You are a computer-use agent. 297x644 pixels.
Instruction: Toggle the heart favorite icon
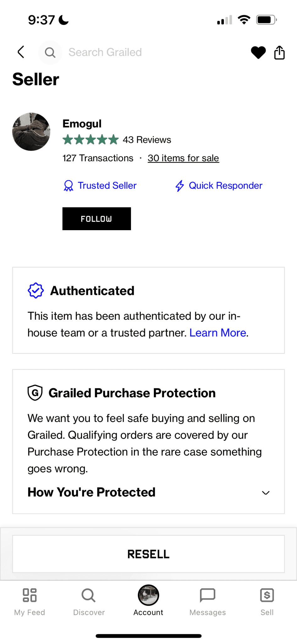tap(258, 53)
